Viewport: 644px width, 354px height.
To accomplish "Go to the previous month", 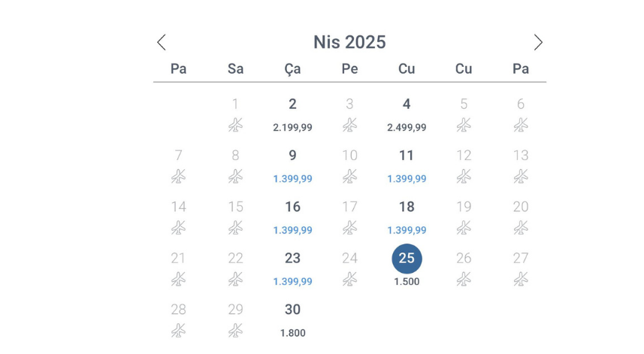I will click(162, 43).
